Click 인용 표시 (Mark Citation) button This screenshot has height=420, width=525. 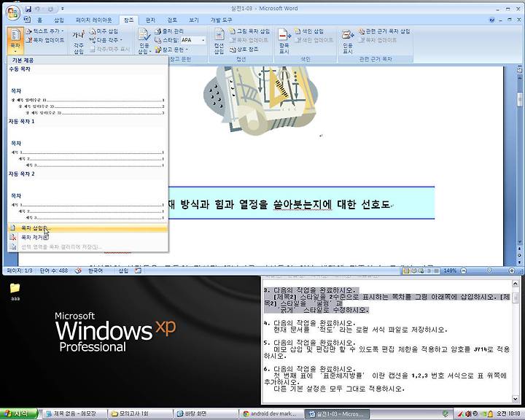(348, 42)
